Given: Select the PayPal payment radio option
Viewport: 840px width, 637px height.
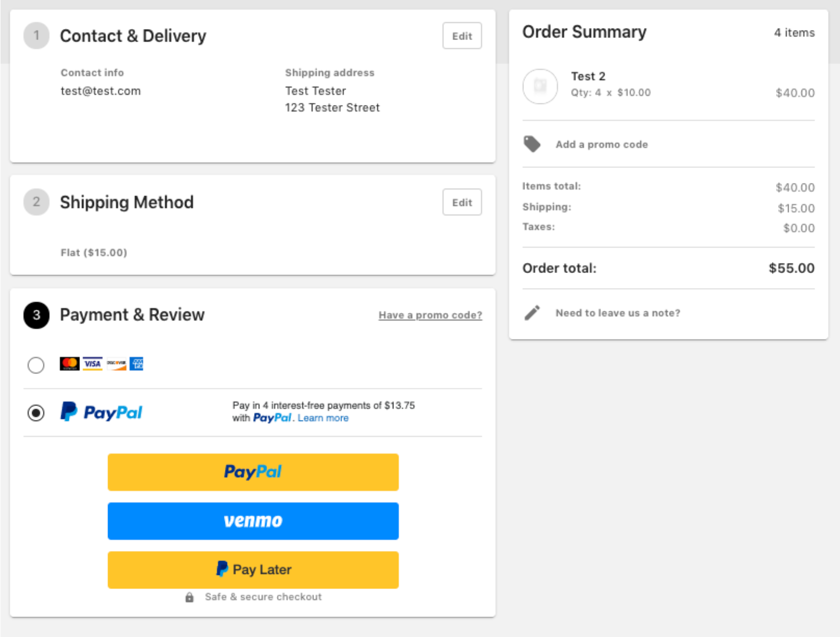Looking at the screenshot, I should (36, 413).
